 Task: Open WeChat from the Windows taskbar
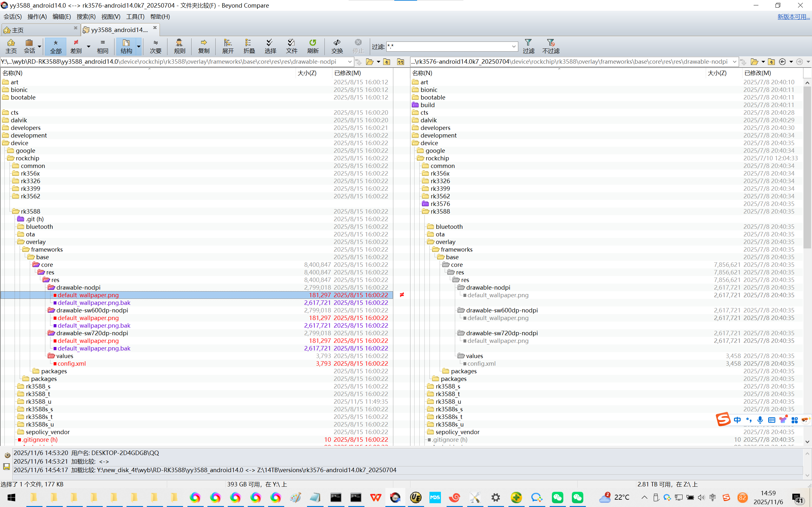pos(557,497)
